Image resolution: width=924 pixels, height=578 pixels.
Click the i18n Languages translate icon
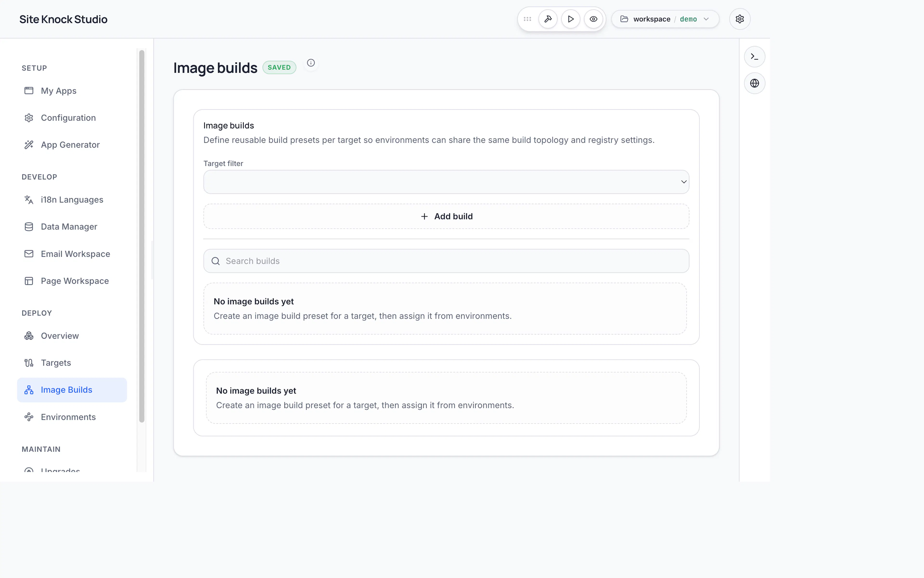click(x=29, y=200)
